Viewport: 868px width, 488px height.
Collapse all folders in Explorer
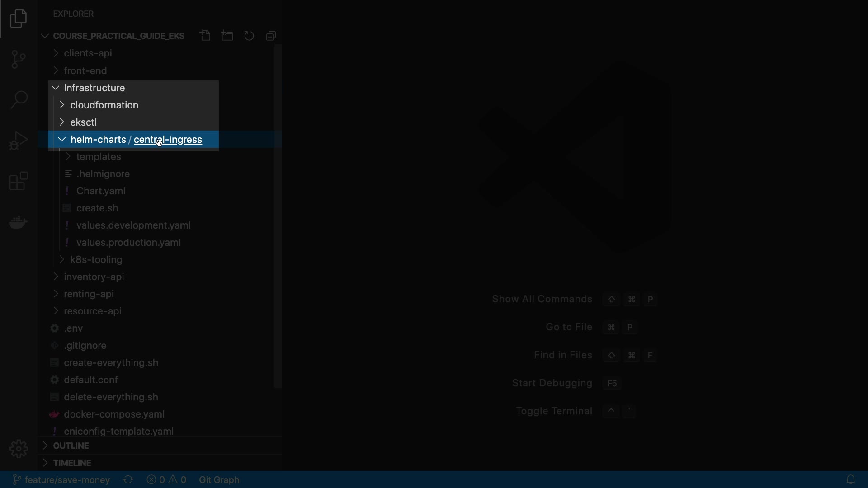point(271,36)
